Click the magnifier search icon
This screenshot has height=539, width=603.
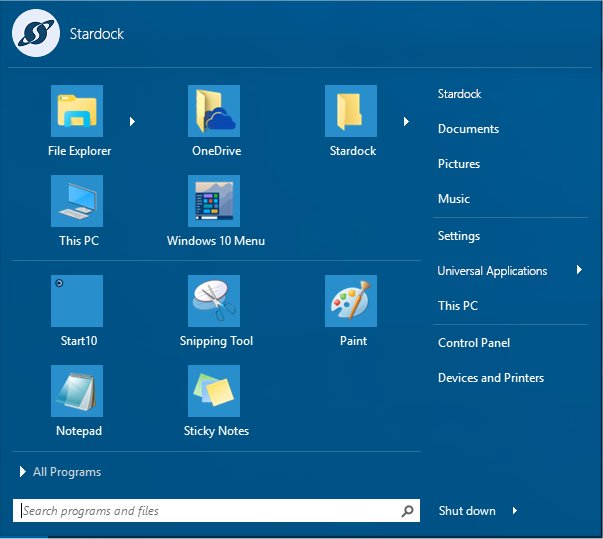407,511
